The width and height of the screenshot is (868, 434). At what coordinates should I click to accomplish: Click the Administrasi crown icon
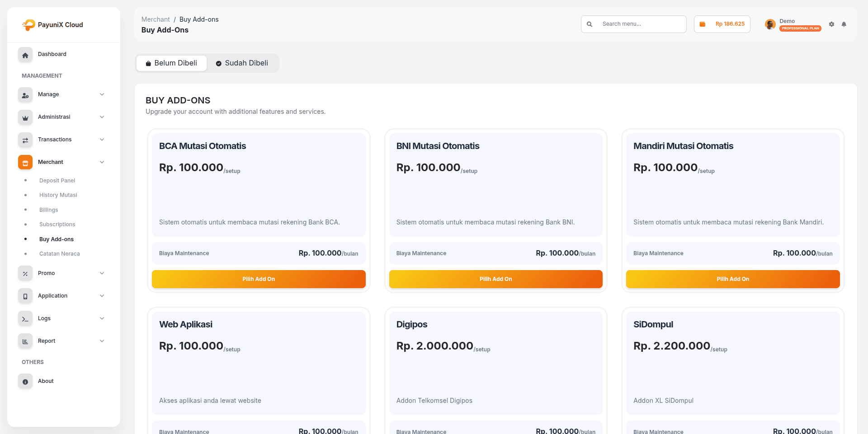25,117
